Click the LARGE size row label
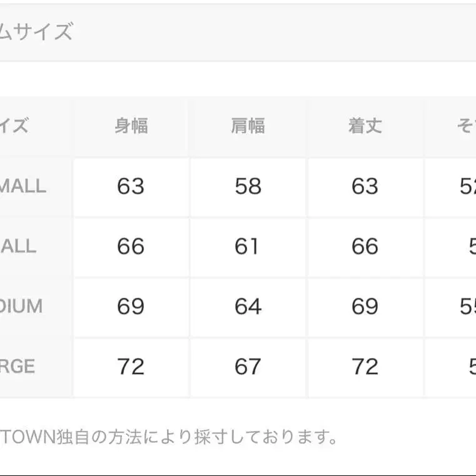Viewport: 476px width, 476px height. (x=18, y=367)
